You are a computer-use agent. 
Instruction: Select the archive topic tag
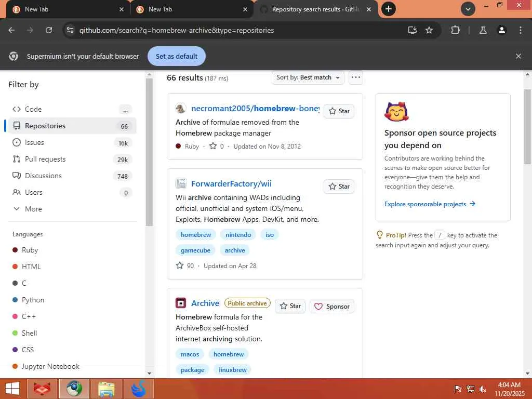coord(235,250)
